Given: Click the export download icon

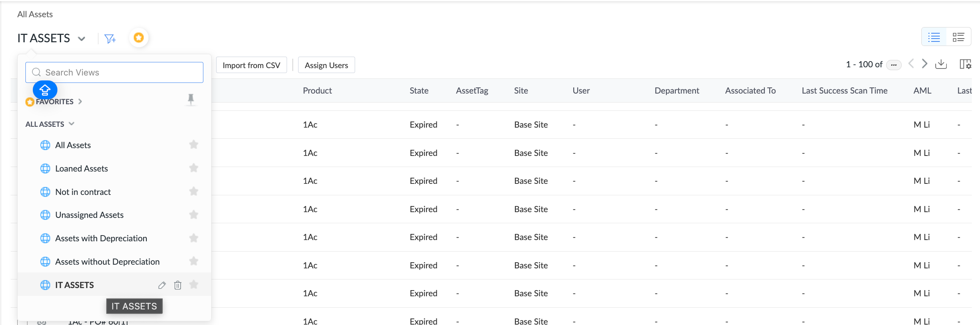Looking at the screenshot, I should (x=941, y=64).
